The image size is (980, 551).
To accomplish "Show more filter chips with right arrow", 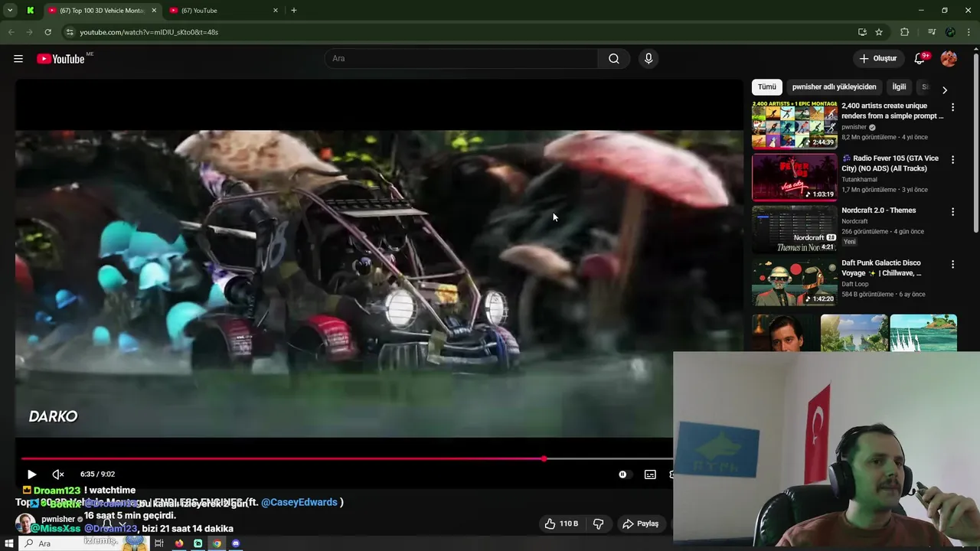I will click(x=944, y=90).
